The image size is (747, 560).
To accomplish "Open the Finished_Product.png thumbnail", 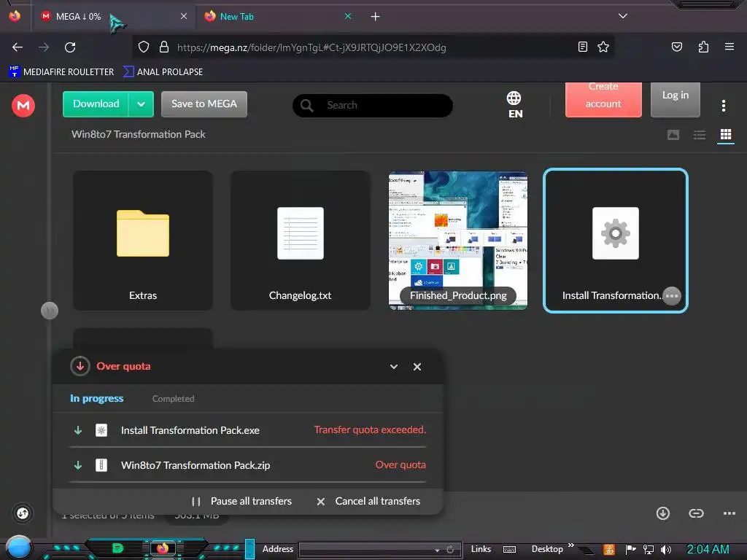I will point(458,241).
